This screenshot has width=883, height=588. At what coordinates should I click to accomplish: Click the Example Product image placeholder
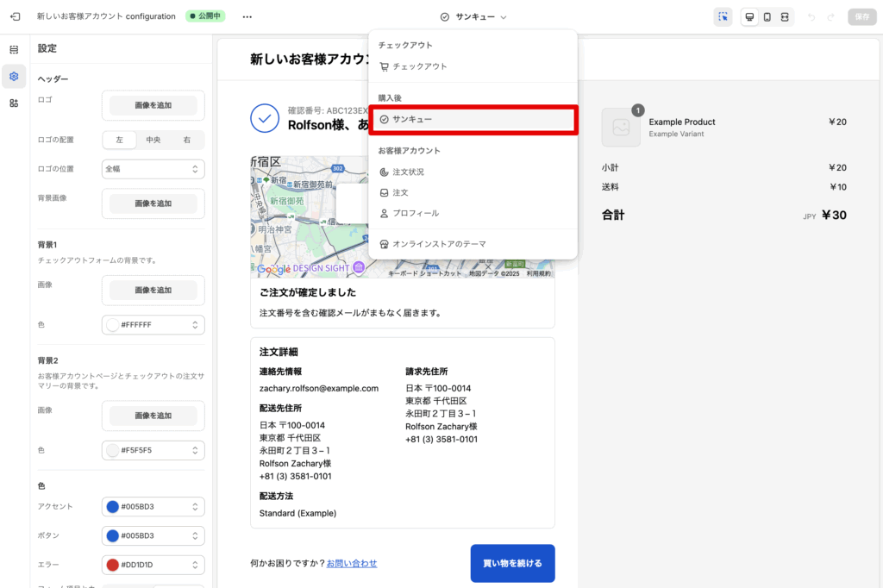(621, 128)
